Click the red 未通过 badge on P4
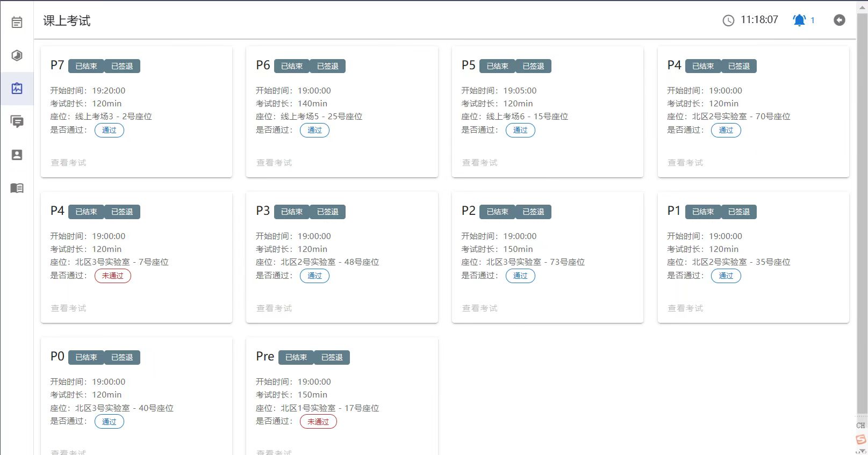 (112, 276)
